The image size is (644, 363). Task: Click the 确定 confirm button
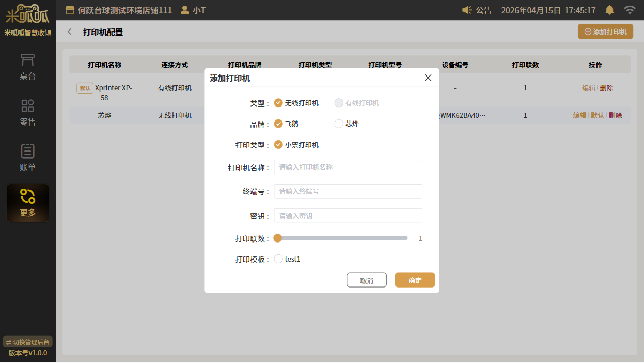pos(415,280)
